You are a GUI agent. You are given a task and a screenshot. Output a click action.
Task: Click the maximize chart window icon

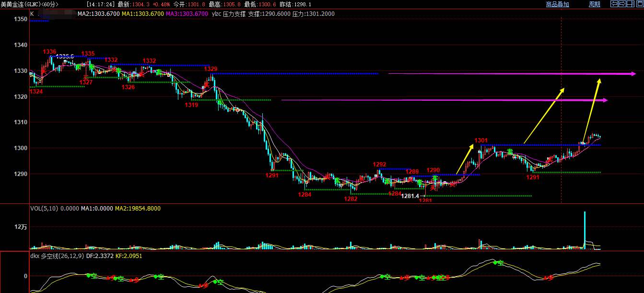click(640, 4)
